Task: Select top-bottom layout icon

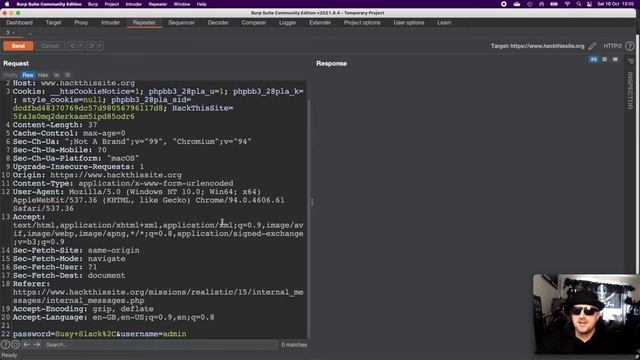Action: [604, 60]
